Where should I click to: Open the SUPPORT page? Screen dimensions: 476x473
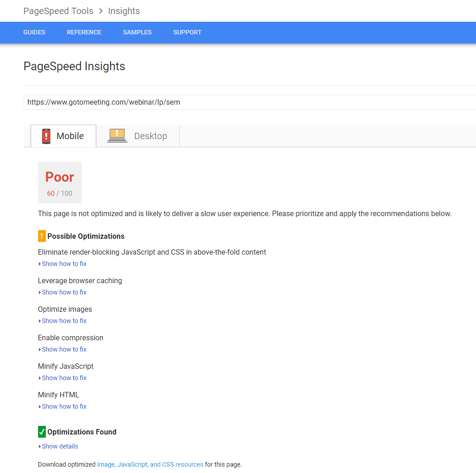click(x=187, y=32)
